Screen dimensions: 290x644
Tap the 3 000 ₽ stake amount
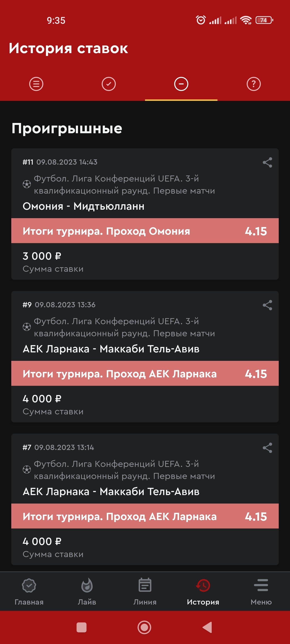tap(42, 256)
